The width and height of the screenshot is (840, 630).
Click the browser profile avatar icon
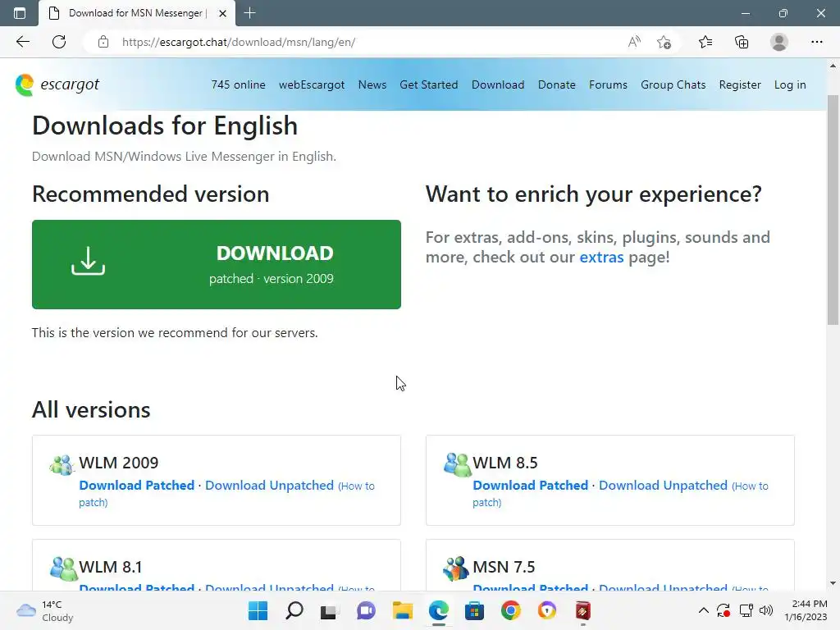779,42
